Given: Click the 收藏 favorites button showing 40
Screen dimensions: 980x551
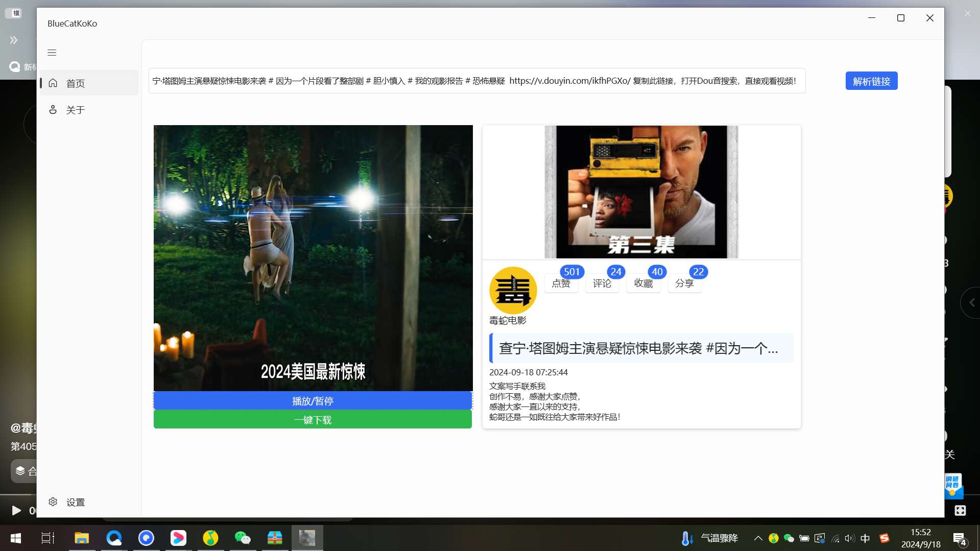Looking at the screenshot, I should point(643,283).
